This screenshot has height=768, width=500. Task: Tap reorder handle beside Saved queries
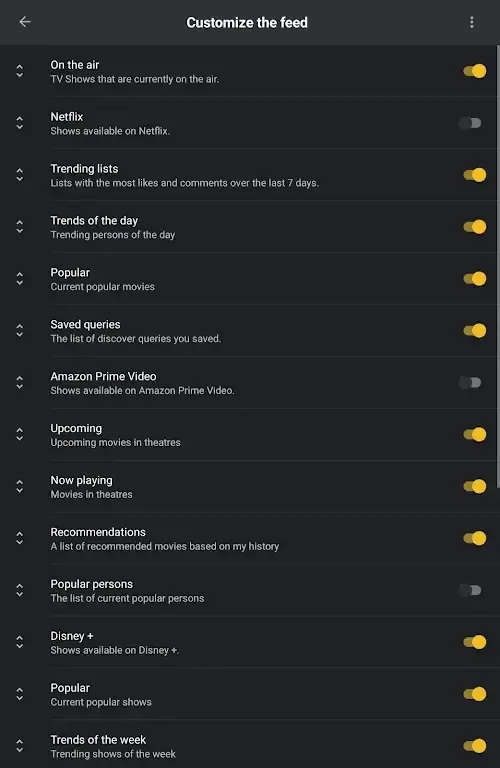click(20, 331)
